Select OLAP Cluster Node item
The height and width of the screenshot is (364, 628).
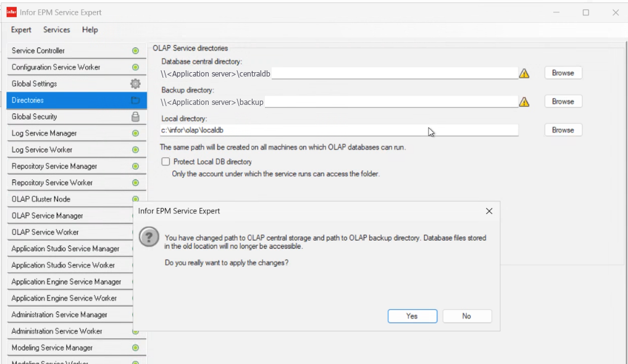77,199
